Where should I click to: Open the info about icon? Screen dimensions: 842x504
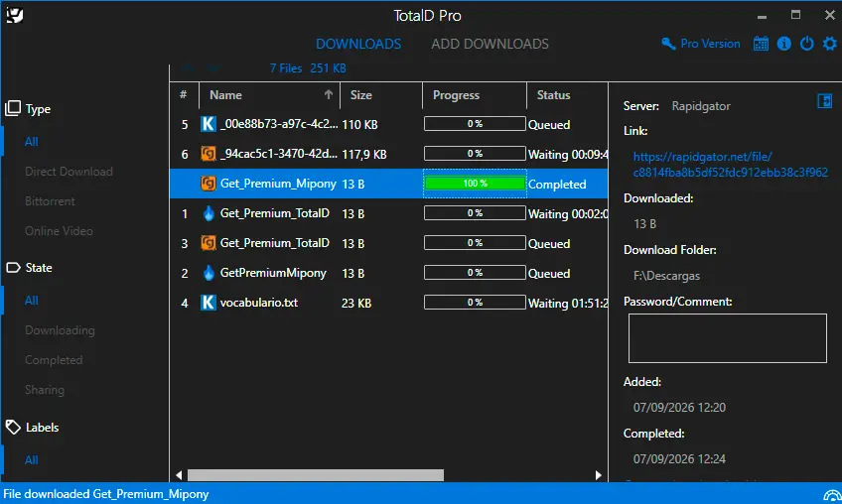click(784, 44)
